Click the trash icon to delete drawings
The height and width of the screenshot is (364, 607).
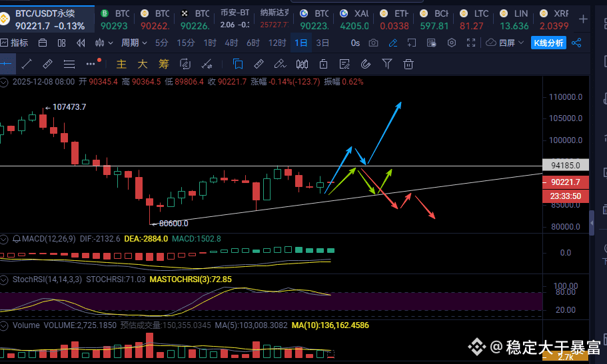pyautogui.click(x=408, y=65)
